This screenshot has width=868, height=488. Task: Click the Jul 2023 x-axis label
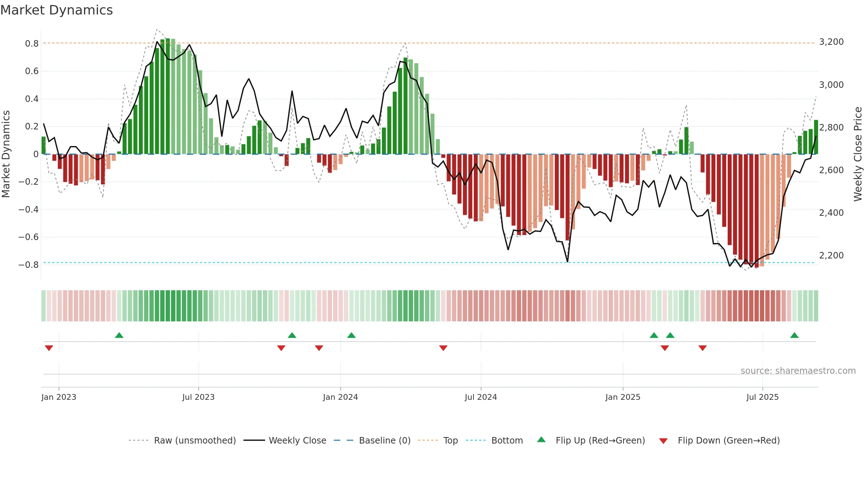tap(199, 397)
